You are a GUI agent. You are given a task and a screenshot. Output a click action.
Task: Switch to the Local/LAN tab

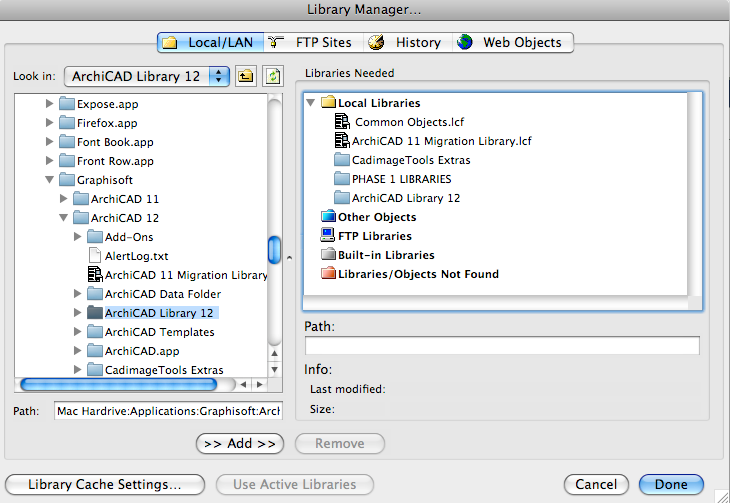click(210, 42)
